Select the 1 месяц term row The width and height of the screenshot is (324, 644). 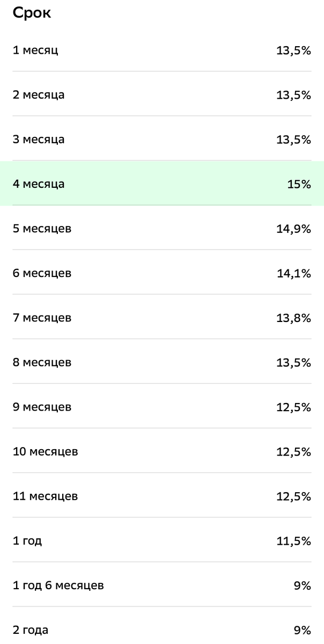(162, 50)
